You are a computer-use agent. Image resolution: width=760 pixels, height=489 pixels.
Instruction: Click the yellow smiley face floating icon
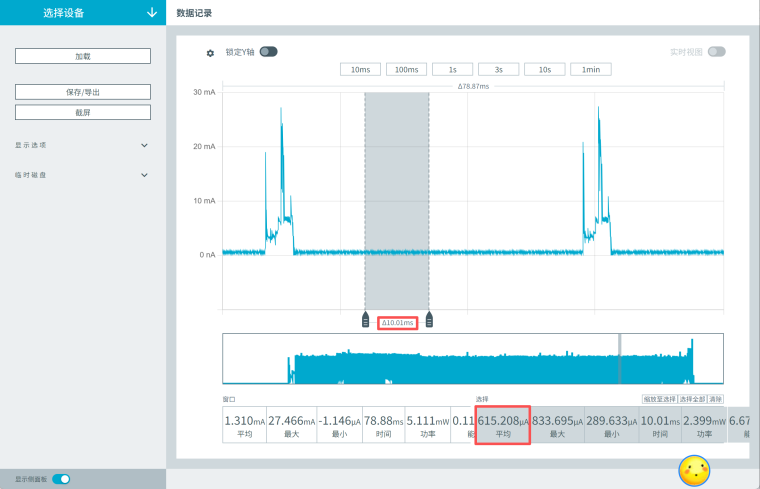click(x=695, y=471)
